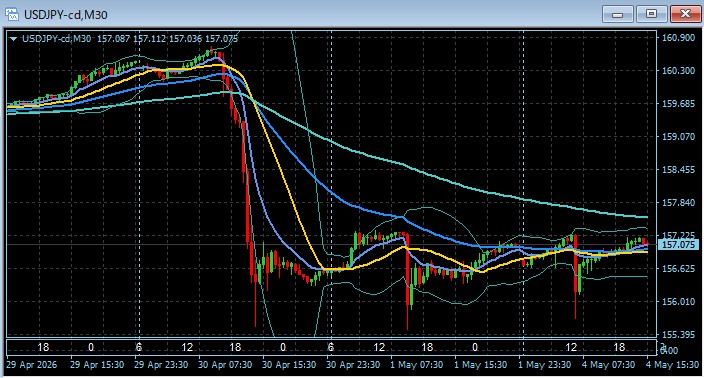This screenshot has height=378, width=704.
Task: Click the 159.685 price scale label
Action: (x=678, y=103)
